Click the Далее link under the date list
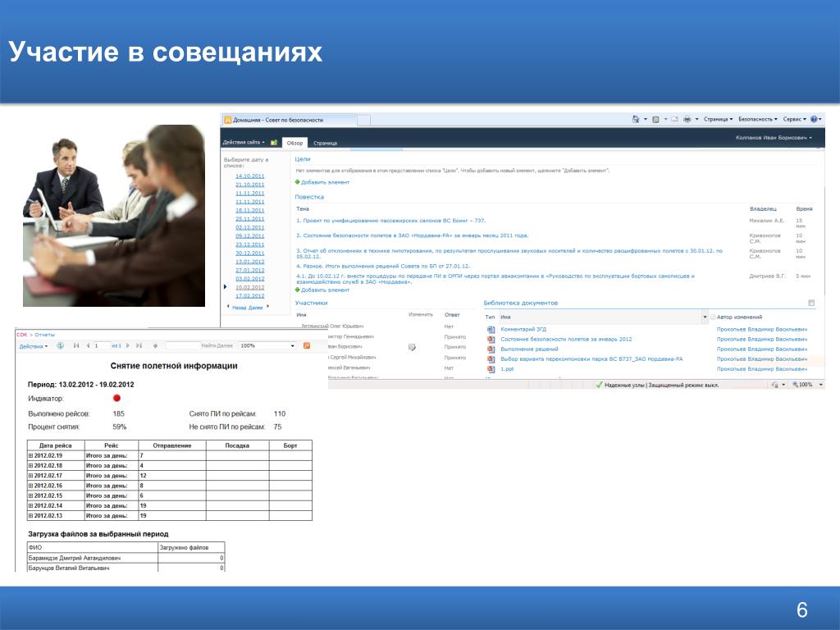 pyautogui.click(x=256, y=308)
